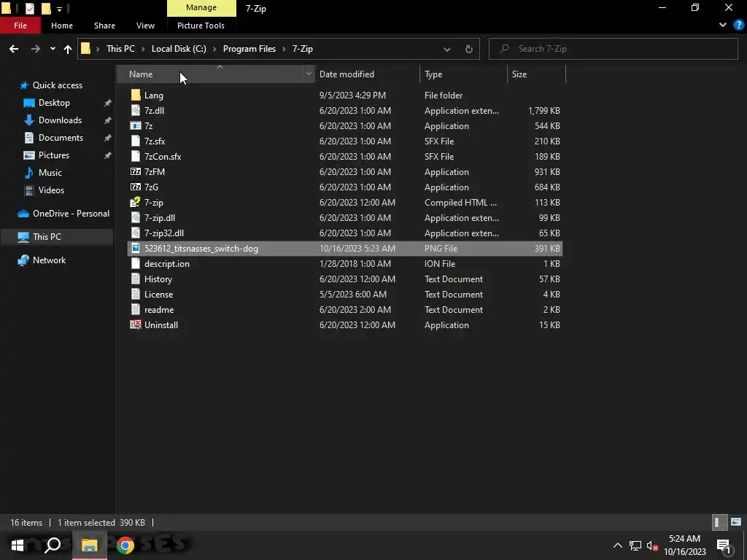Click the 7zG application icon
This screenshot has width=747, height=560.
136,187
